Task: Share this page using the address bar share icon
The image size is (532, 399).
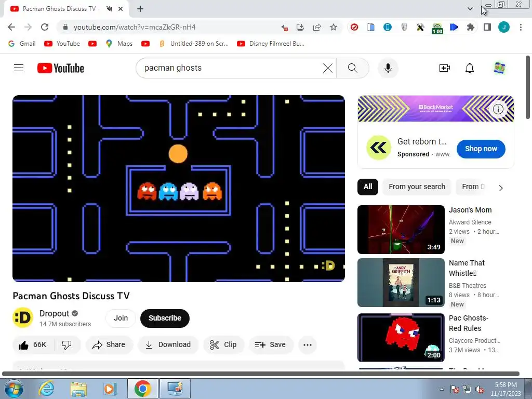Action: (x=317, y=27)
